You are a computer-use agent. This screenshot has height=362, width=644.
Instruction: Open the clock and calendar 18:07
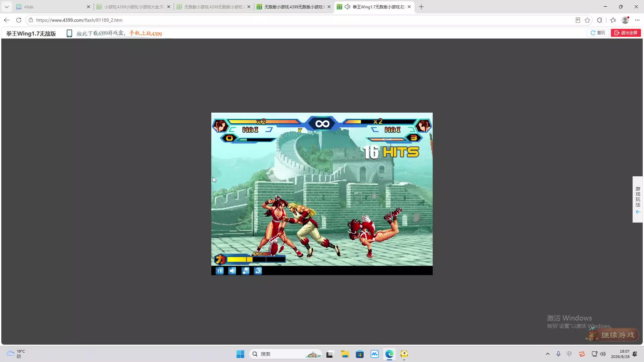click(620, 354)
